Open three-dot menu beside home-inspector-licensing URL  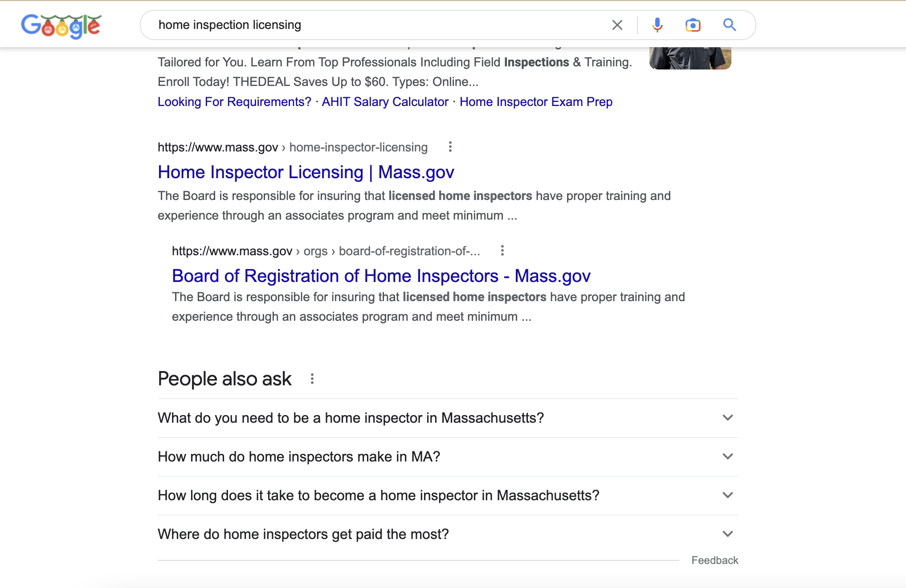point(450,147)
